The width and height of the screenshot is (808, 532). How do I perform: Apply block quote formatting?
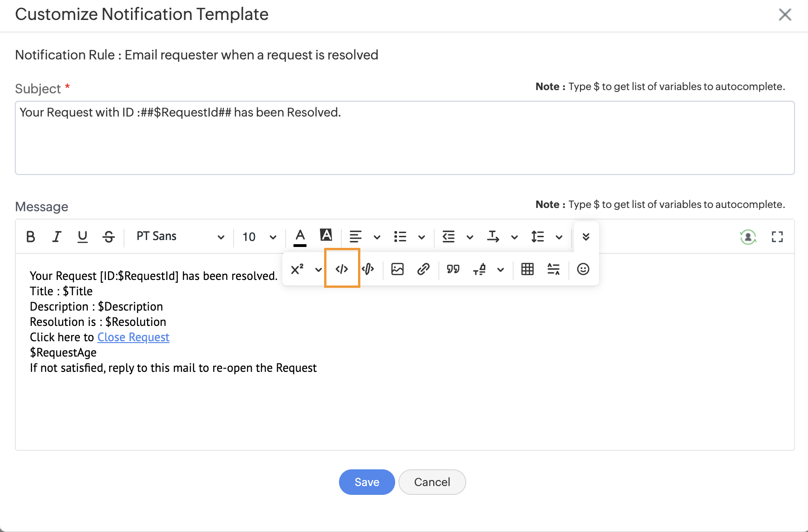coord(453,269)
